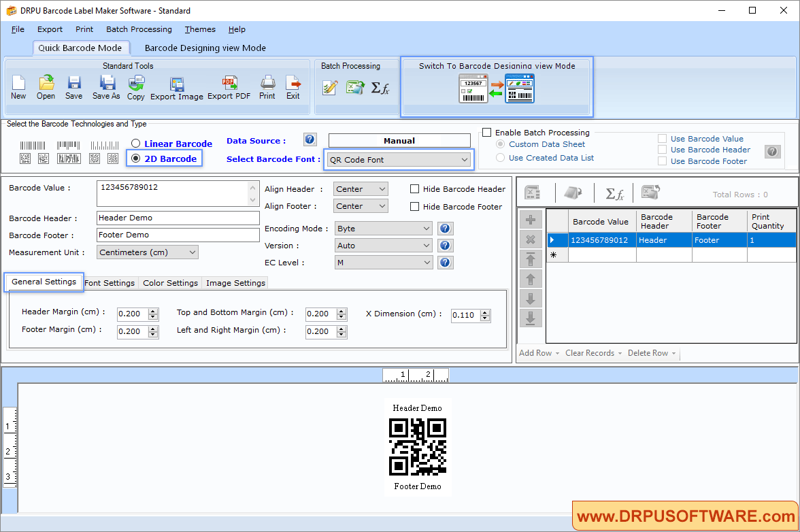Select the Linear Barcode radio button
This screenshot has width=800, height=532.
click(136, 144)
